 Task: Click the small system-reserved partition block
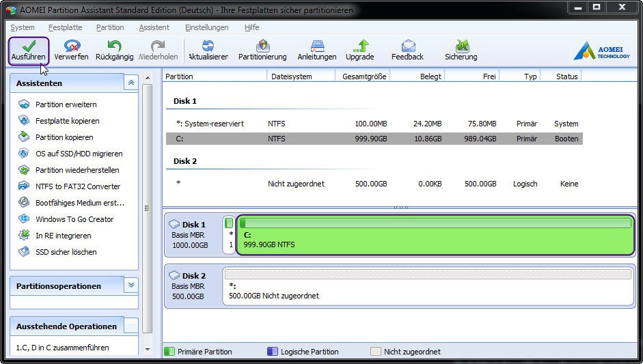click(229, 235)
